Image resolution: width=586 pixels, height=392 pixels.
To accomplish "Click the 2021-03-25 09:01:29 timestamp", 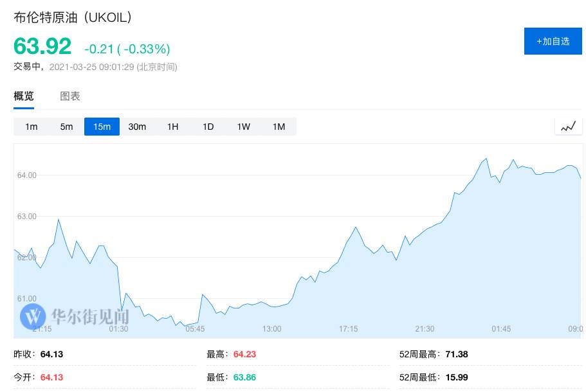I will [x=91, y=67].
